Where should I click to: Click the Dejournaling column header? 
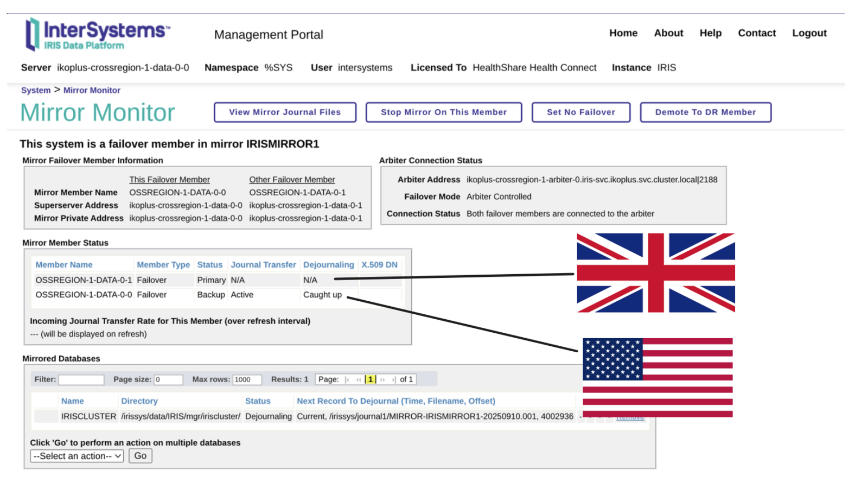tap(329, 265)
